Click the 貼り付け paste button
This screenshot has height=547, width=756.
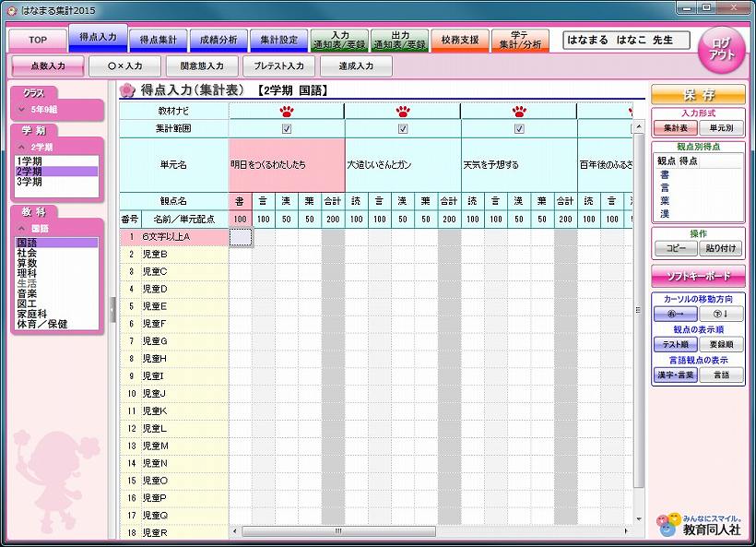pos(721,248)
